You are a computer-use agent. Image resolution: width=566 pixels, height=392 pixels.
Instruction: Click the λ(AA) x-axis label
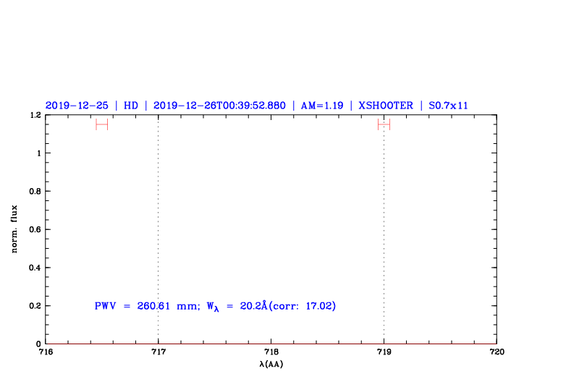271,364
